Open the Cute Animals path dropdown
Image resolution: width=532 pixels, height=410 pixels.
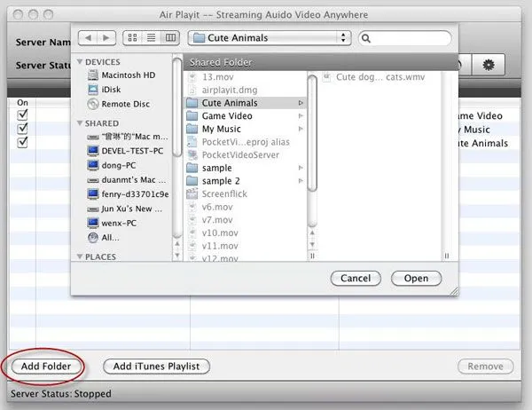pos(269,38)
